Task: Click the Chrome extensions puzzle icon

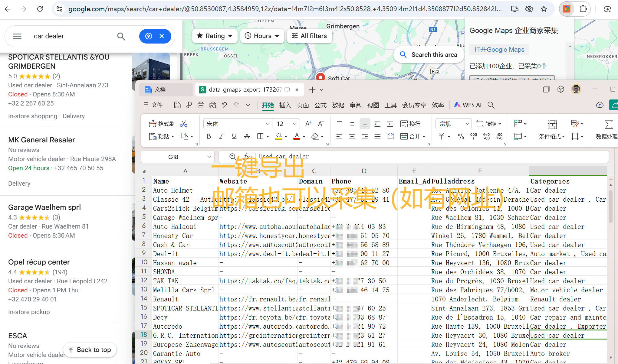Action: (583, 9)
